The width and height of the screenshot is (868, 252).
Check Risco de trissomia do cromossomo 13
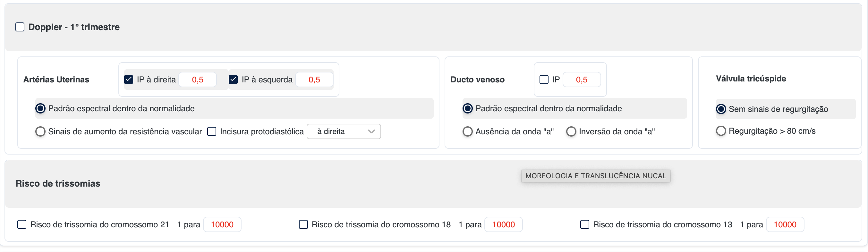(585, 224)
